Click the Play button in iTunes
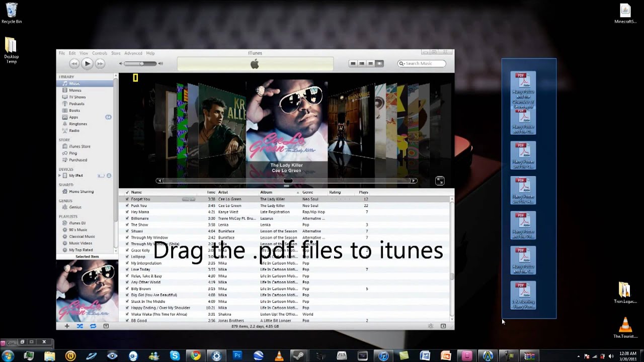Screen dimensions: 644x362 (x=87, y=63)
